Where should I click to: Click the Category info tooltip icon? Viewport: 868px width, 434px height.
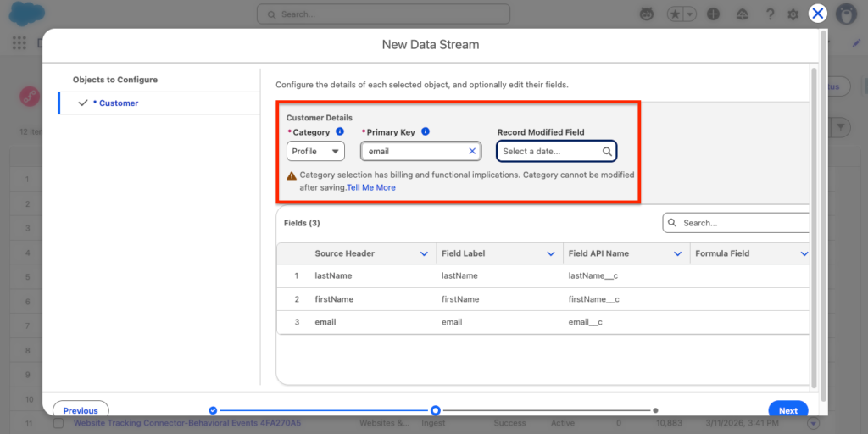click(340, 132)
